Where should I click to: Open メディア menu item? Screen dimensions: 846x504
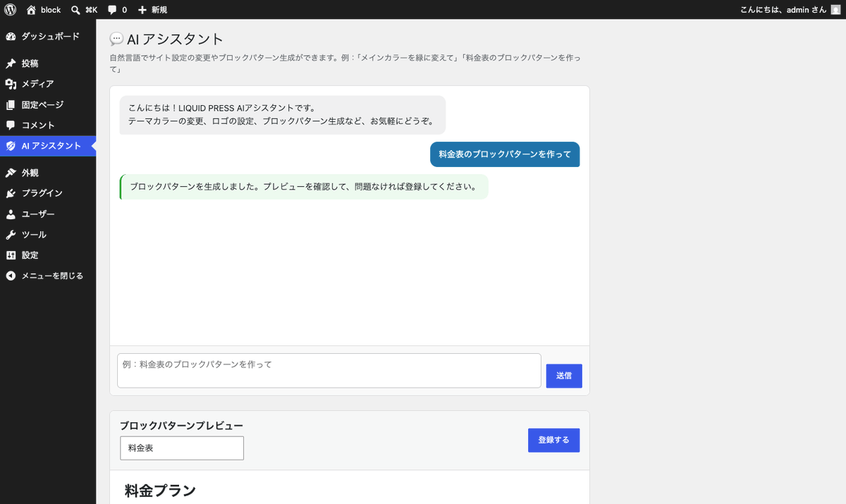click(48, 84)
